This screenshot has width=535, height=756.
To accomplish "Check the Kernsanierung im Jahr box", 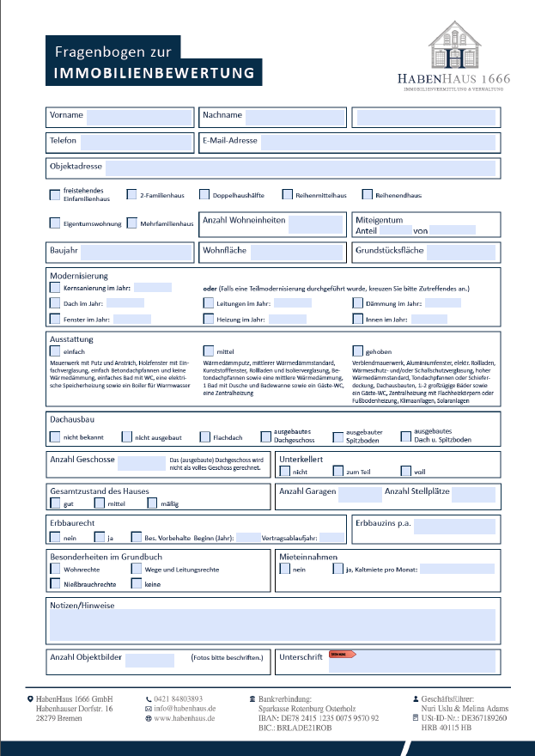I will coord(55,288).
